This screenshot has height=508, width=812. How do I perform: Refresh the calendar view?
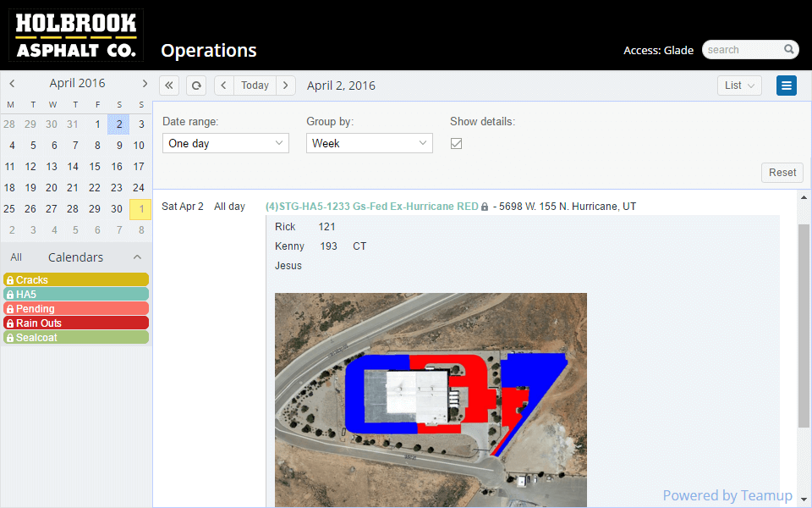[x=196, y=86]
